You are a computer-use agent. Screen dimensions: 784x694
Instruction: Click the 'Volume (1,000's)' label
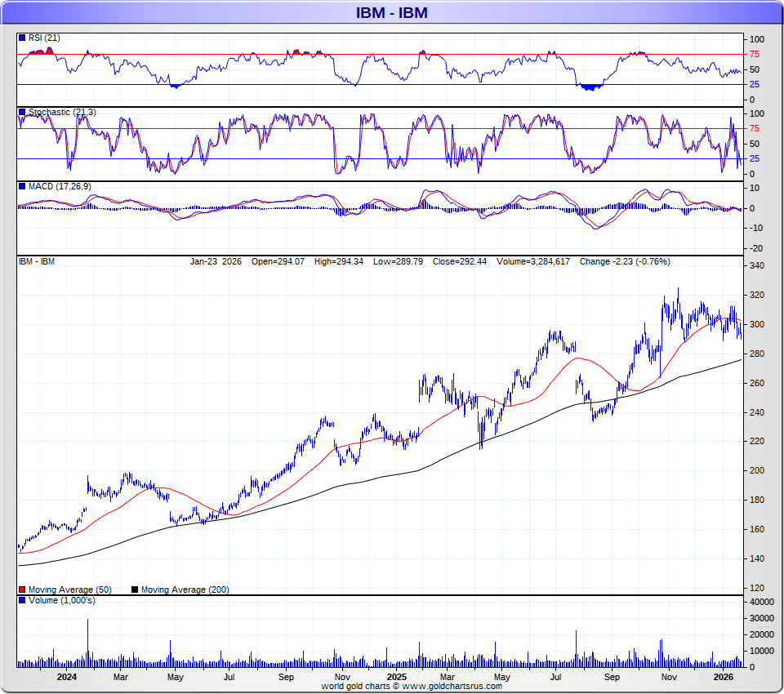61,600
